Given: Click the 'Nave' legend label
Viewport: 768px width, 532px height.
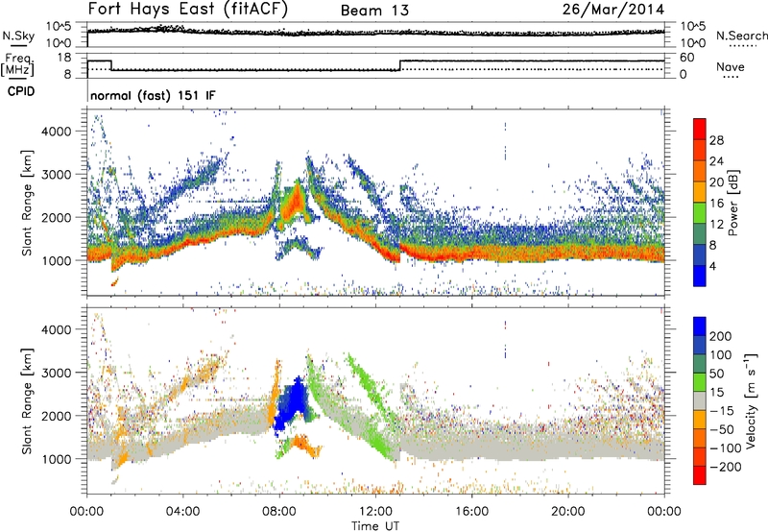Looking at the screenshot, I should point(731,66).
